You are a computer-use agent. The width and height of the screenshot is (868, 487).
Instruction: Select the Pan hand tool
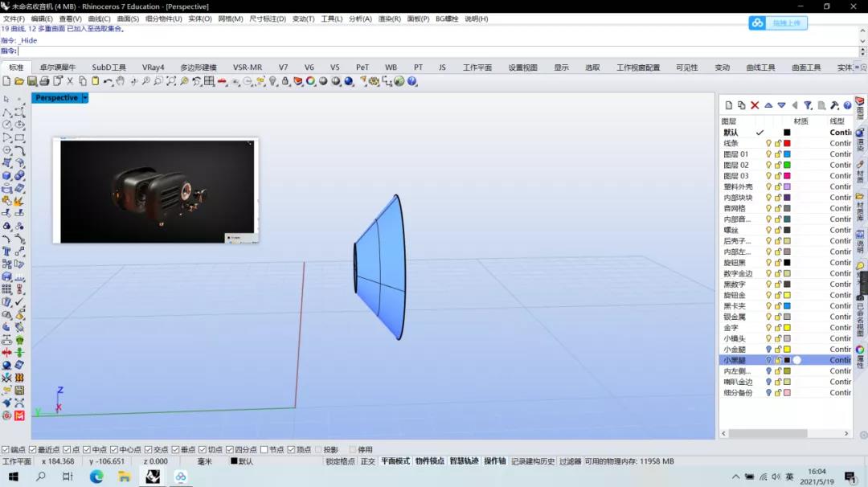pyautogui.click(x=120, y=81)
